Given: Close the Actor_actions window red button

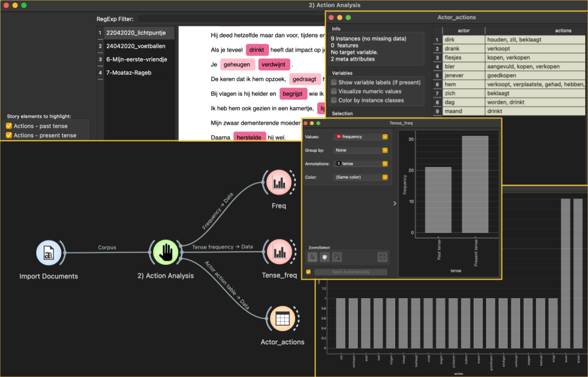Looking at the screenshot, I should [331, 18].
